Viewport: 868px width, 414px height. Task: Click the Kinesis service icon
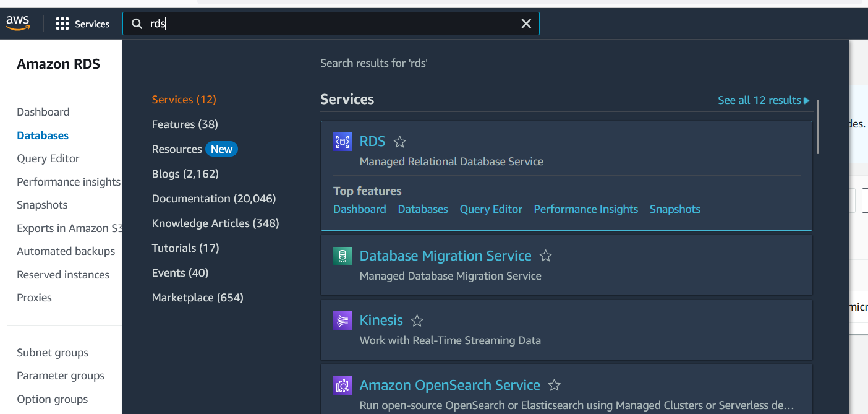pyautogui.click(x=343, y=321)
